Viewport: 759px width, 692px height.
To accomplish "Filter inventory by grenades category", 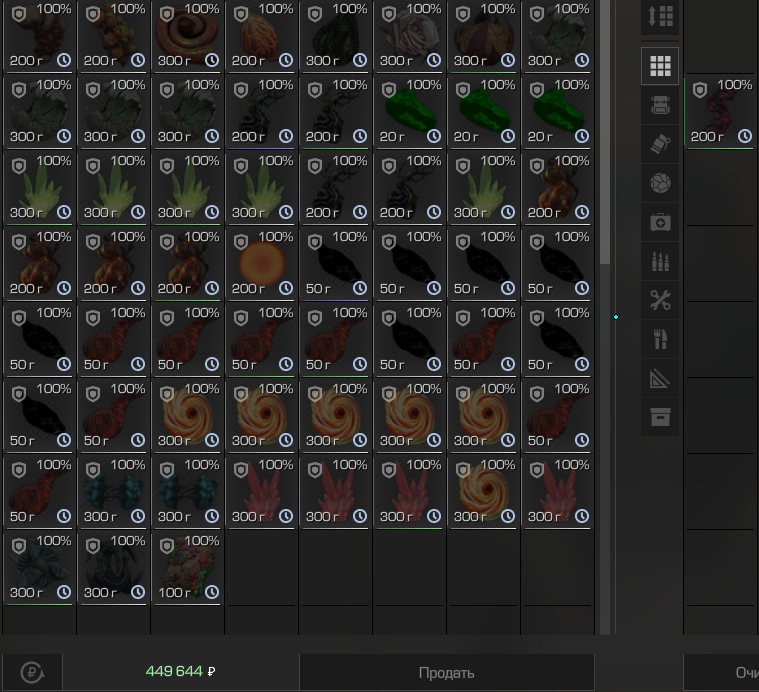I will pos(660,144).
